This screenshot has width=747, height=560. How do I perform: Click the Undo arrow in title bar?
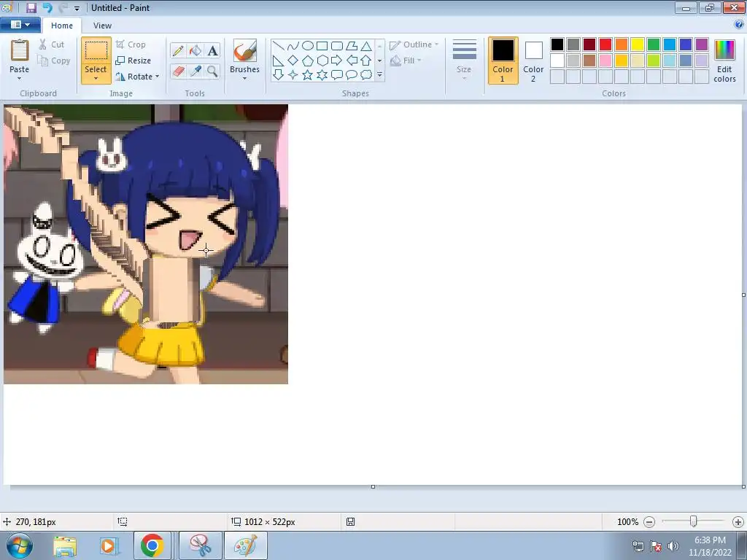point(47,7)
